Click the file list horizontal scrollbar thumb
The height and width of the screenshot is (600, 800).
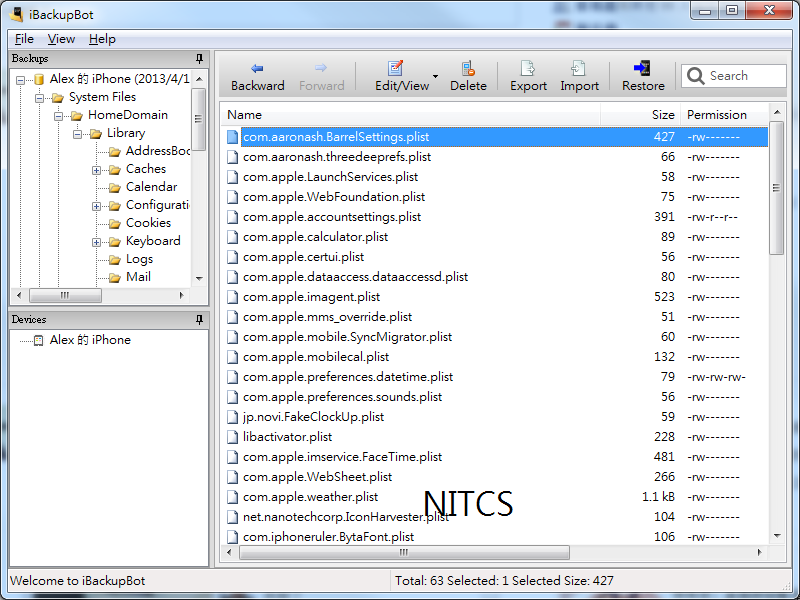click(404, 552)
